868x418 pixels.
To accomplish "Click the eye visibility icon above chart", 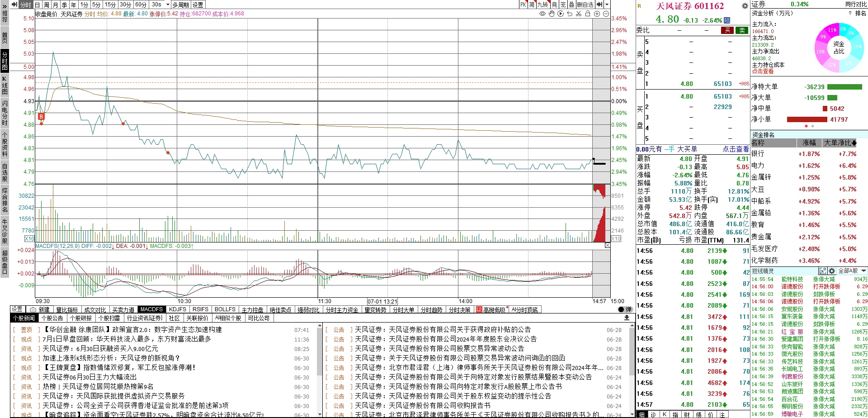I will point(542,14).
